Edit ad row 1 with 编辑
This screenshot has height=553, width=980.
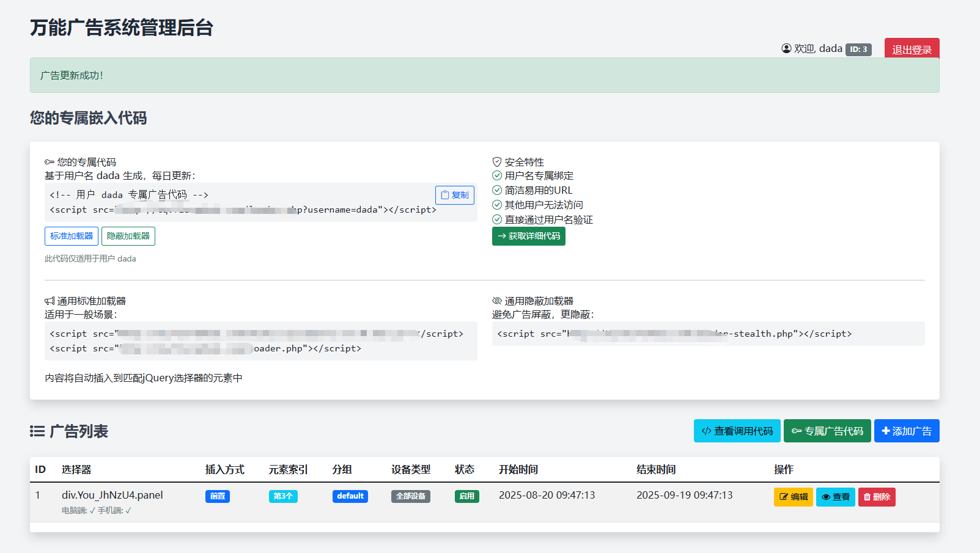point(793,497)
